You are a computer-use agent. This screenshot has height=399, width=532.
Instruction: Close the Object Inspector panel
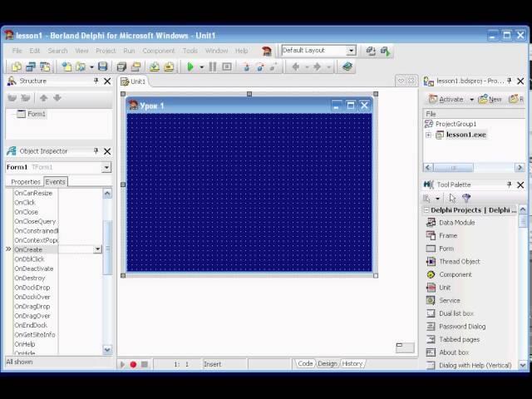click(107, 151)
